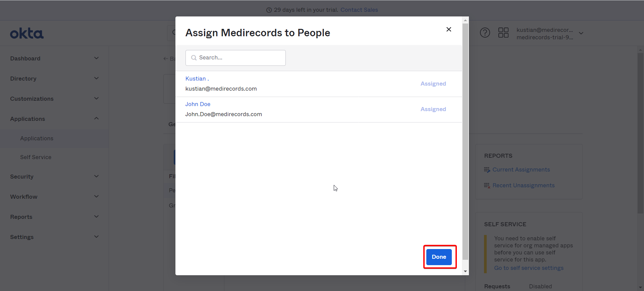Click the Okta logo
Screen dimensions: 644x291
click(x=27, y=34)
